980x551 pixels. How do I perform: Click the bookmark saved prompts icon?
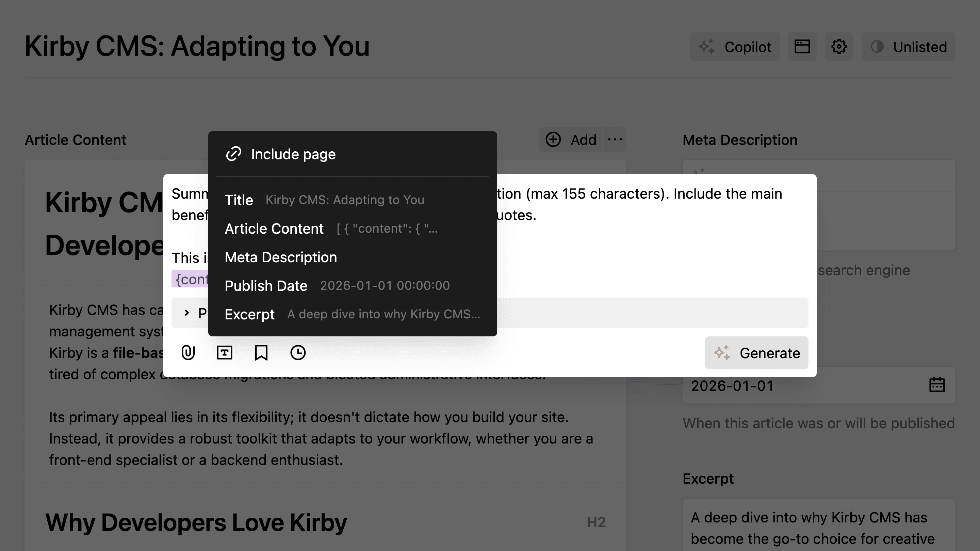(x=261, y=352)
